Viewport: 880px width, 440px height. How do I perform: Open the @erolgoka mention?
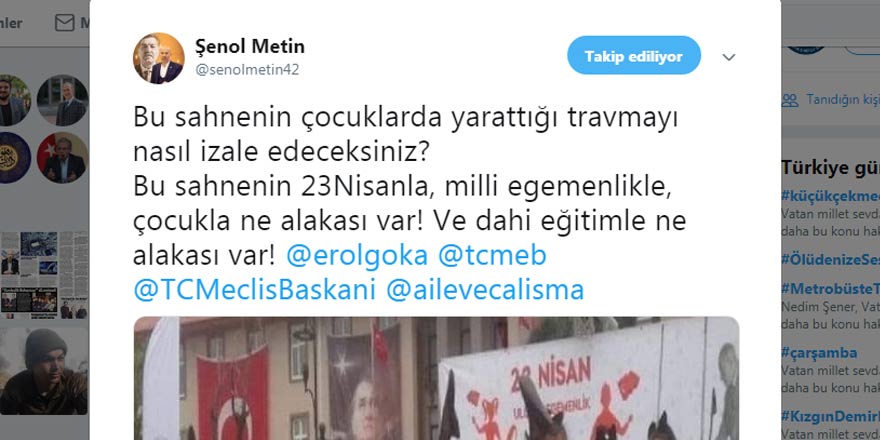(x=357, y=256)
